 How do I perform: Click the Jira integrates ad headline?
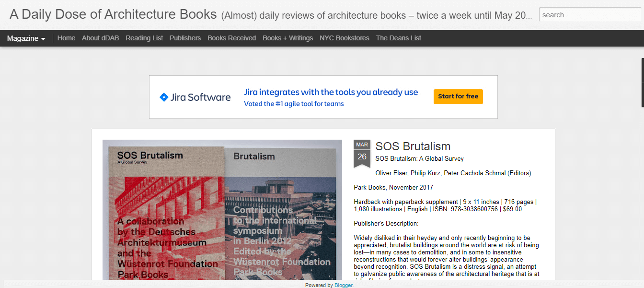[x=331, y=92]
